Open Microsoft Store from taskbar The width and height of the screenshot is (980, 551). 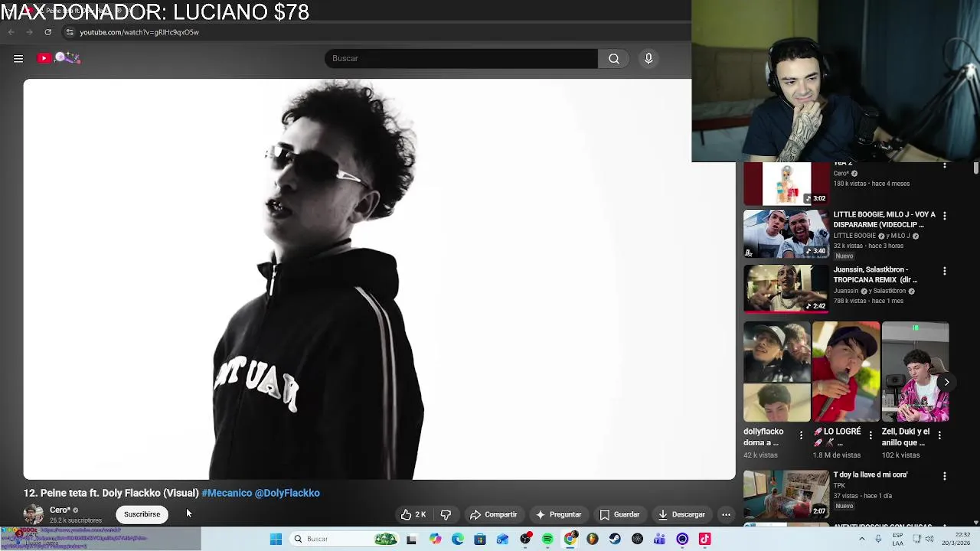click(x=480, y=539)
